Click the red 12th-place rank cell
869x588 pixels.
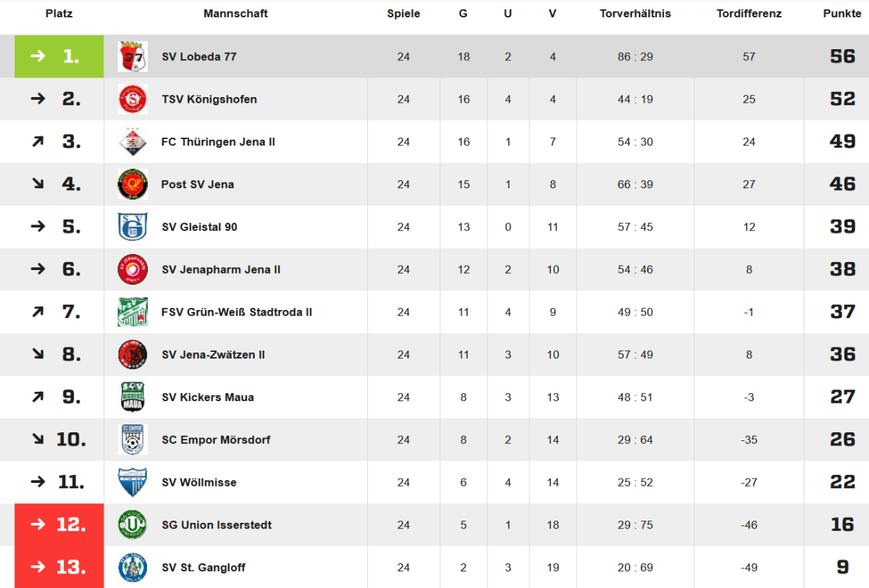click(59, 525)
